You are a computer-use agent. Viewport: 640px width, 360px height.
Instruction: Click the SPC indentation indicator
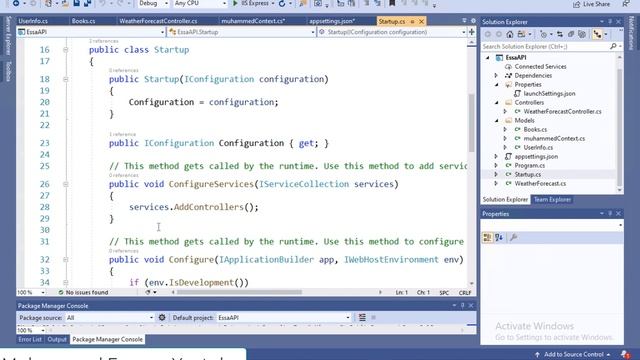click(444, 293)
